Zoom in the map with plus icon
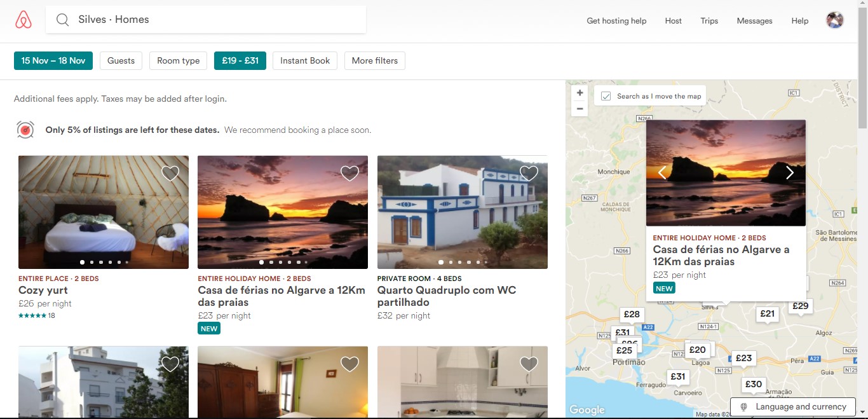This screenshot has height=419, width=868. pos(580,93)
